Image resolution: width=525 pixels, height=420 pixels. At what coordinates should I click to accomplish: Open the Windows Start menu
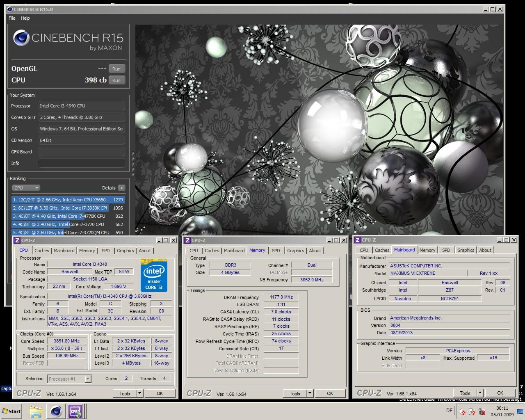(x=11, y=411)
